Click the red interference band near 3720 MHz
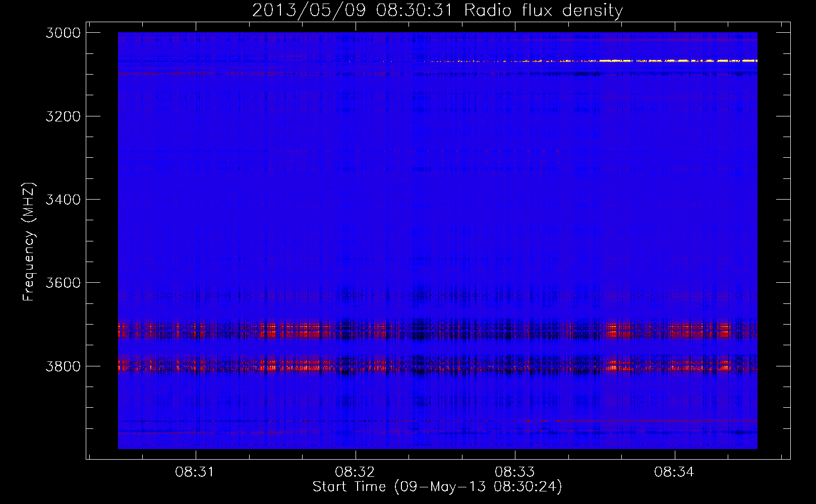This screenshot has height=504, width=816. 437,331
